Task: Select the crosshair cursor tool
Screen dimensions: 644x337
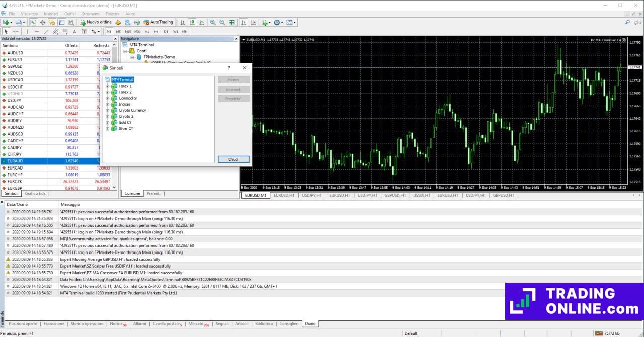Action: tap(17, 31)
